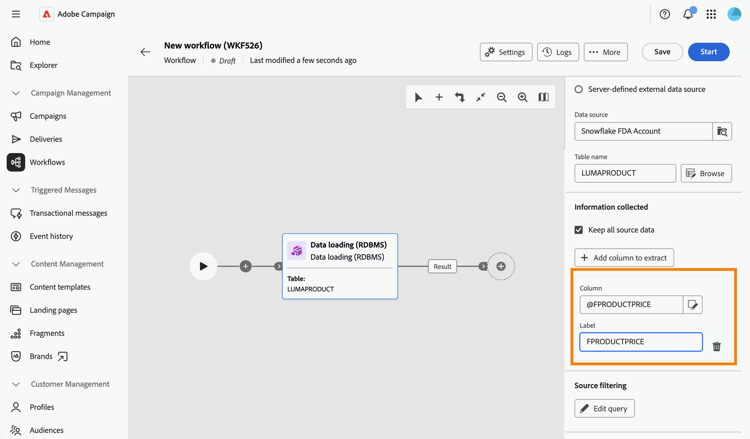Select Server-defined external data source radio

(x=579, y=89)
